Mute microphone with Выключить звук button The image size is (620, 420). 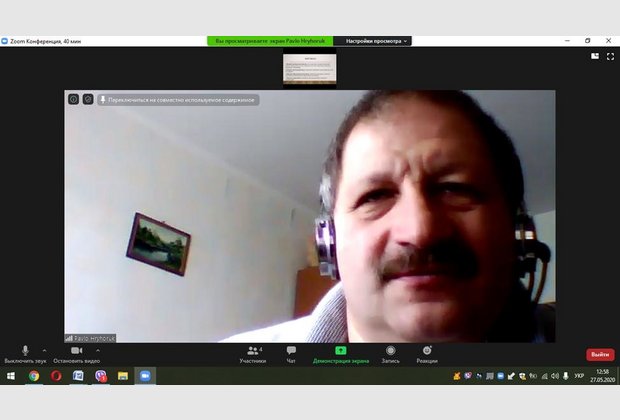(25, 355)
